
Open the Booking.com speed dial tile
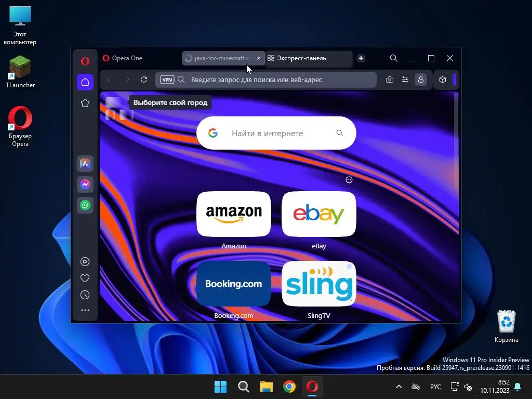click(x=234, y=284)
